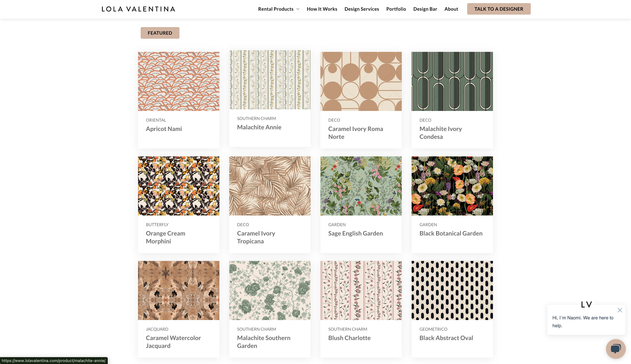Click Sage English Garden title
This screenshot has width=631, height=364.
point(355,233)
